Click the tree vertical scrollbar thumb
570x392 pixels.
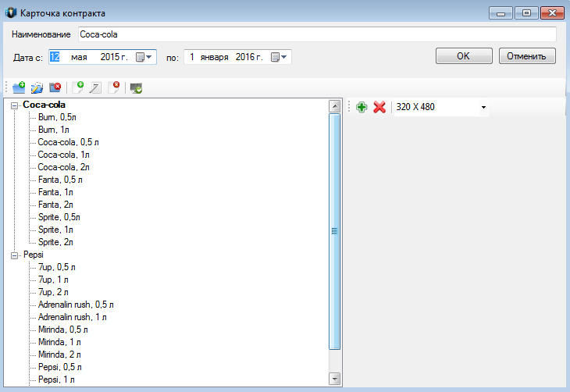[x=334, y=231]
